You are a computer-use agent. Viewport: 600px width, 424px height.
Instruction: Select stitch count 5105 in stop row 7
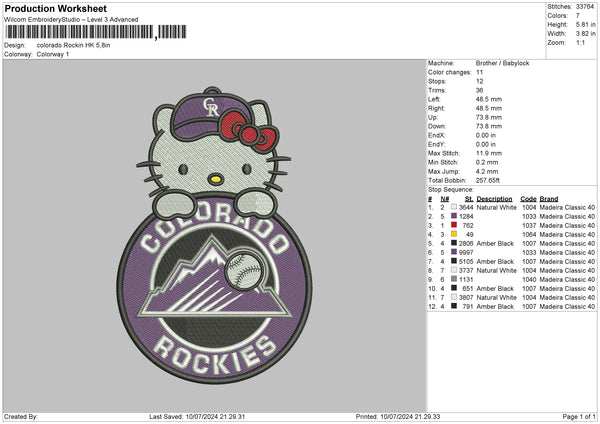click(466, 261)
